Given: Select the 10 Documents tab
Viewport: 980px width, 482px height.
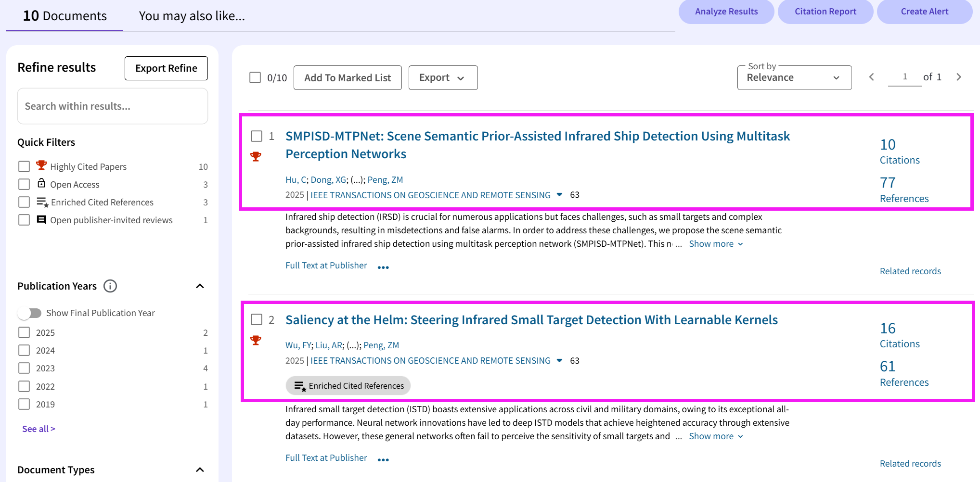Looking at the screenshot, I should click(x=64, y=16).
